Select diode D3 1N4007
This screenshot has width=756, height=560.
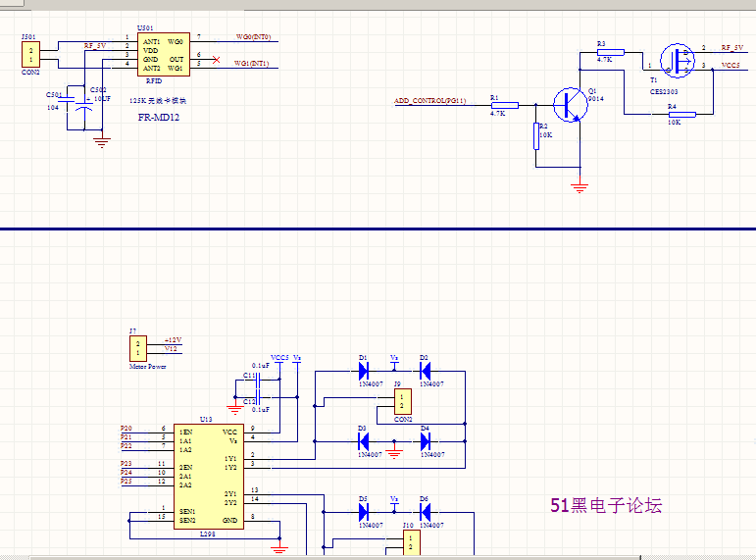coord(364,441)
